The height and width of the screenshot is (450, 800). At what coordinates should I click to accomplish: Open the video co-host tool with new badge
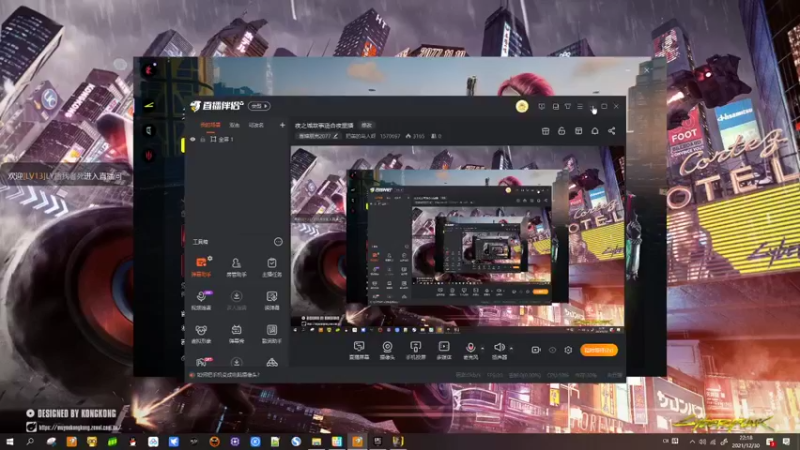201,300
